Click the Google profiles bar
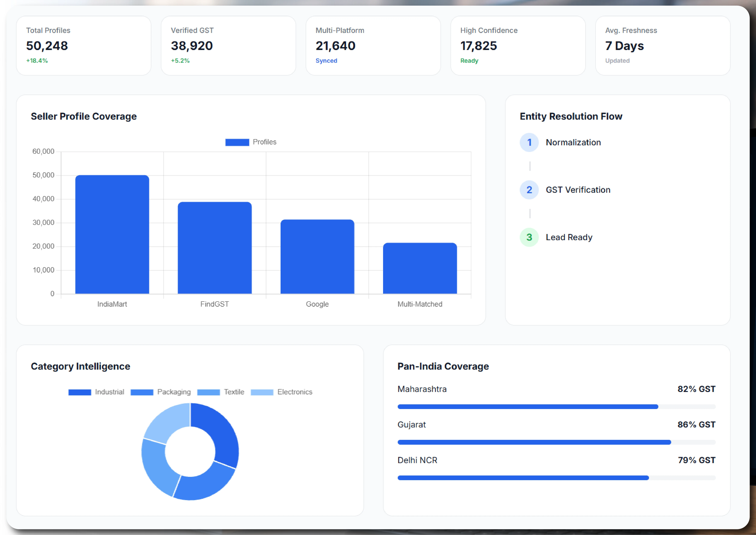The height and width of the screenshot is (535, 756). pos(317,257)
